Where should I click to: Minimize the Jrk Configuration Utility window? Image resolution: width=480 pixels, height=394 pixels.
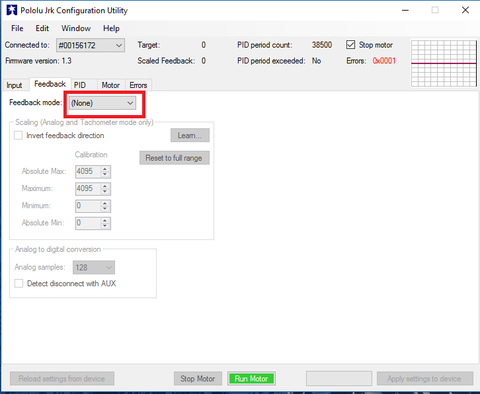coord(405,10)
